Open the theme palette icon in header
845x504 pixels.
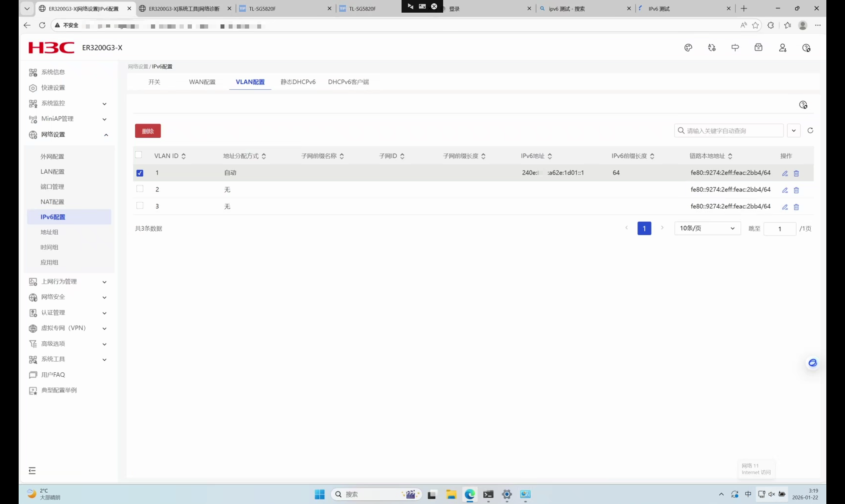(x=688, y=48)
